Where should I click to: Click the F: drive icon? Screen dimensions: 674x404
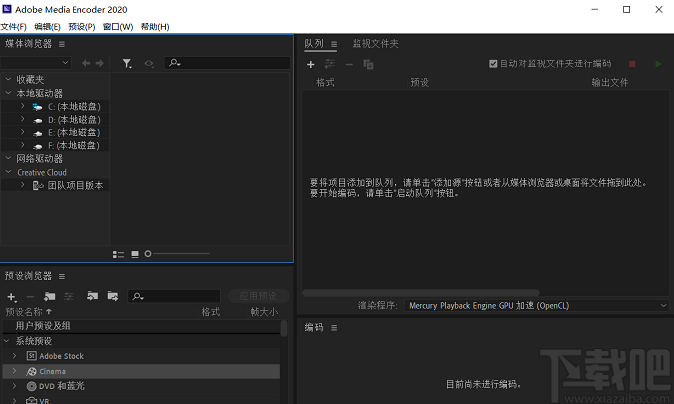click(x=38, y=146)
